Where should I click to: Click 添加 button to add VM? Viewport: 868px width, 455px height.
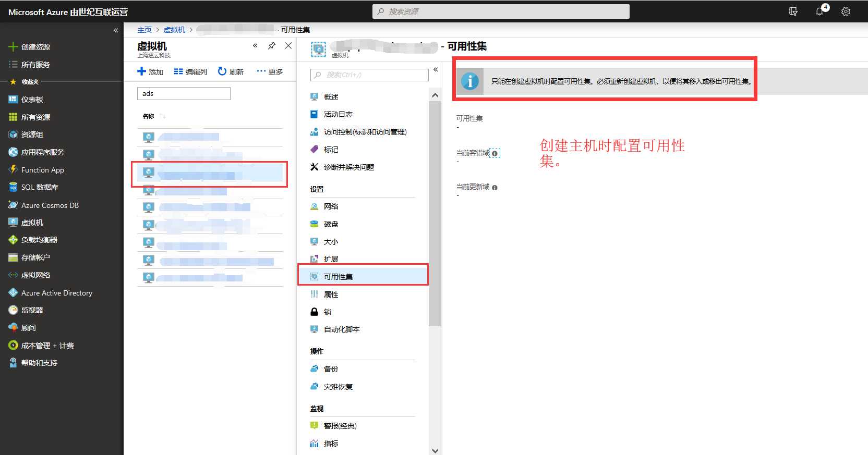coord(150,71)
